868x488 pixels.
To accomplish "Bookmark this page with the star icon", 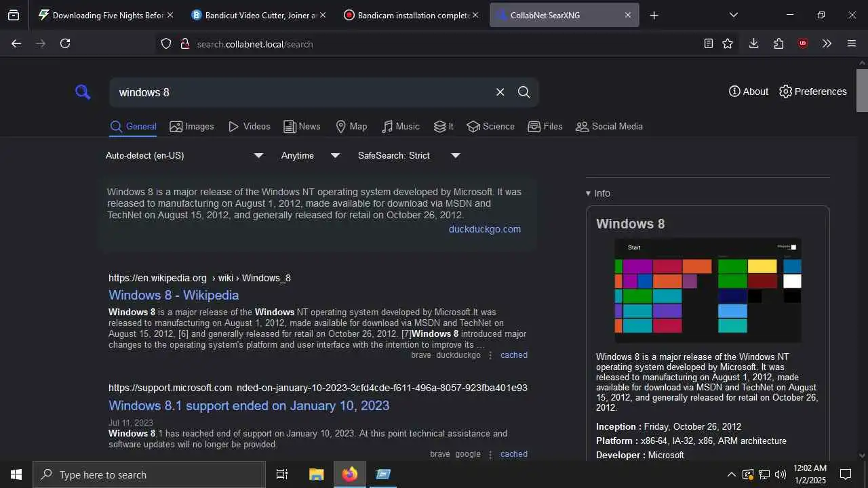I will [x=728, y=43].
